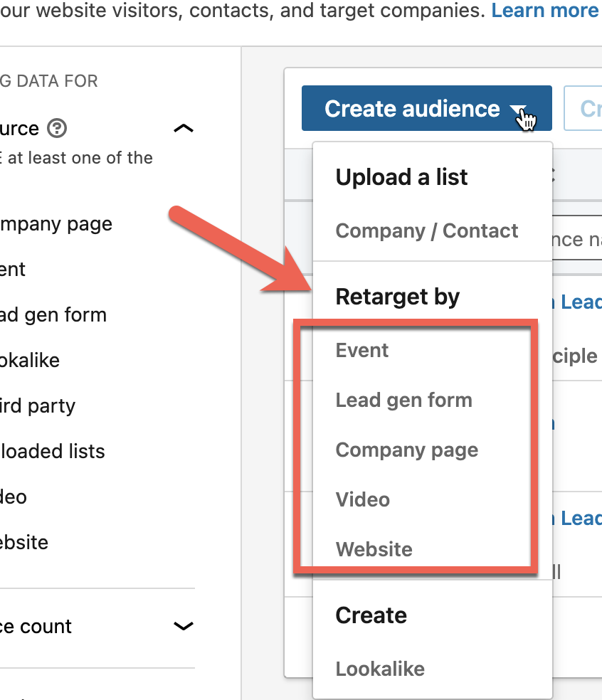Screen dimensions: 602x700
Task: Toggle the Website source filter in sidebar
Action: click(x=24, y=543)
